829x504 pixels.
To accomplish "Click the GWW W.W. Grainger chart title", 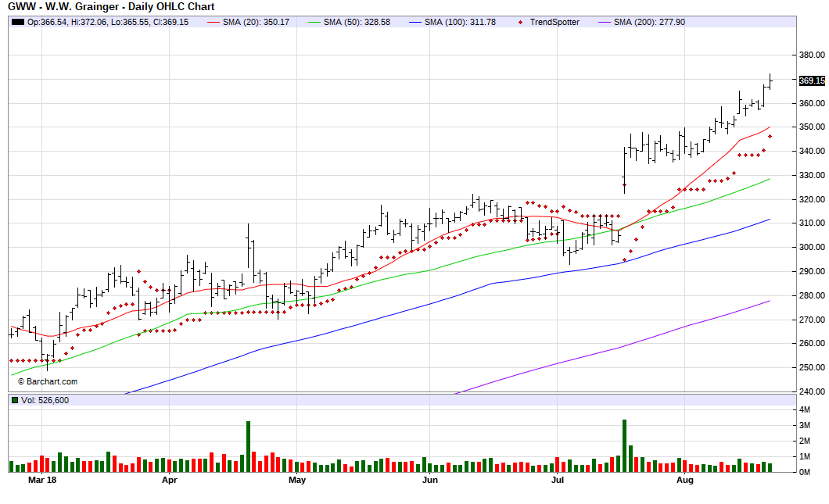I will 111,7.
